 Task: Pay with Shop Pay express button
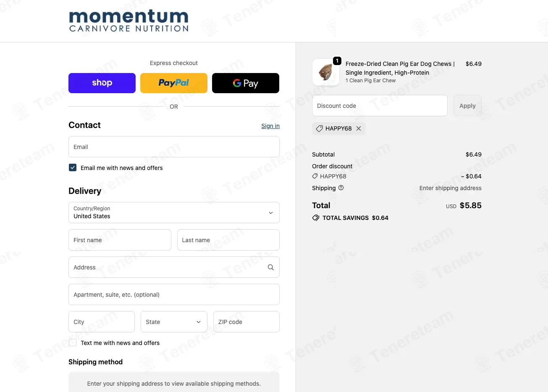(x=102, y=83)
